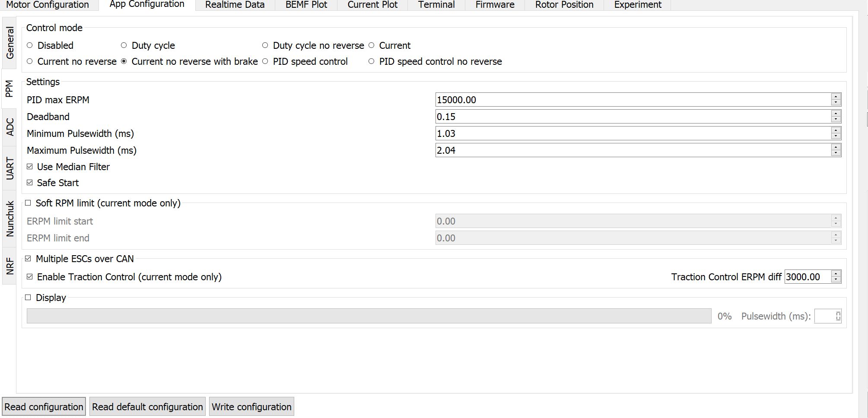This screenshot has width=868, height=418.
Task: Decrease Deadband value with down arrow
Action: (x=836, y=120)
